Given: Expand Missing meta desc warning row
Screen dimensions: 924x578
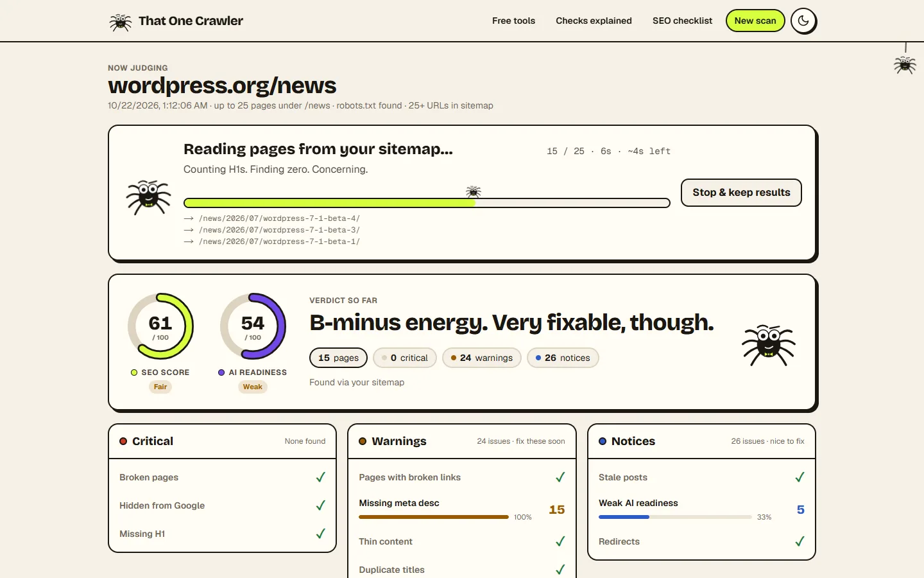Looking at the screenshot, I should (x=462, y=509).
